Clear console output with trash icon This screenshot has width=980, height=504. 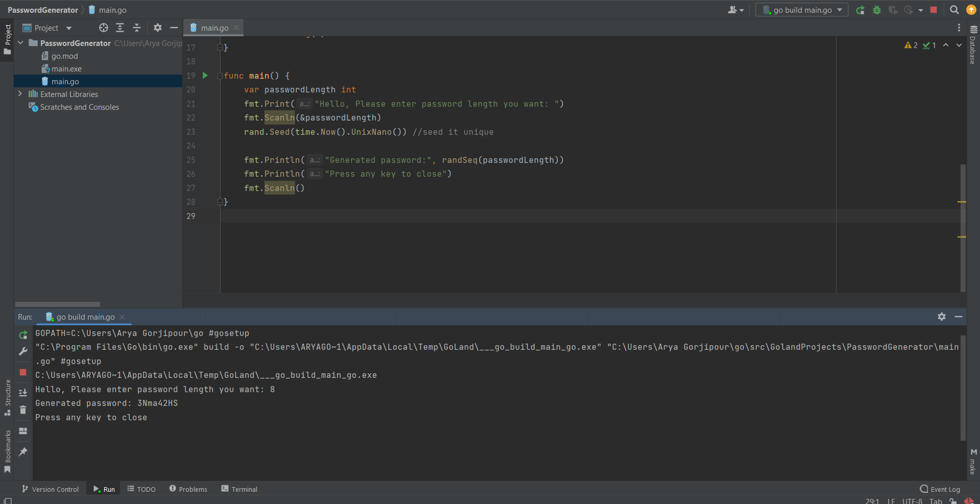tap(23, 410)
